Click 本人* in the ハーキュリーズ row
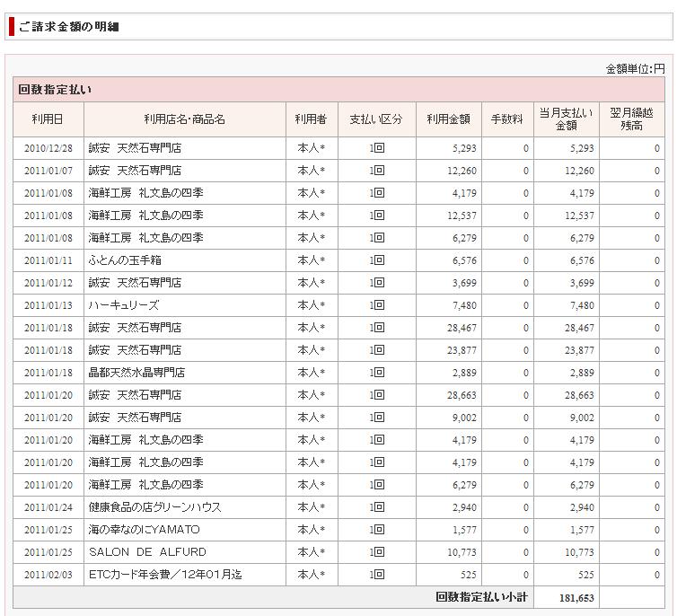 click(x=312, y=305)
